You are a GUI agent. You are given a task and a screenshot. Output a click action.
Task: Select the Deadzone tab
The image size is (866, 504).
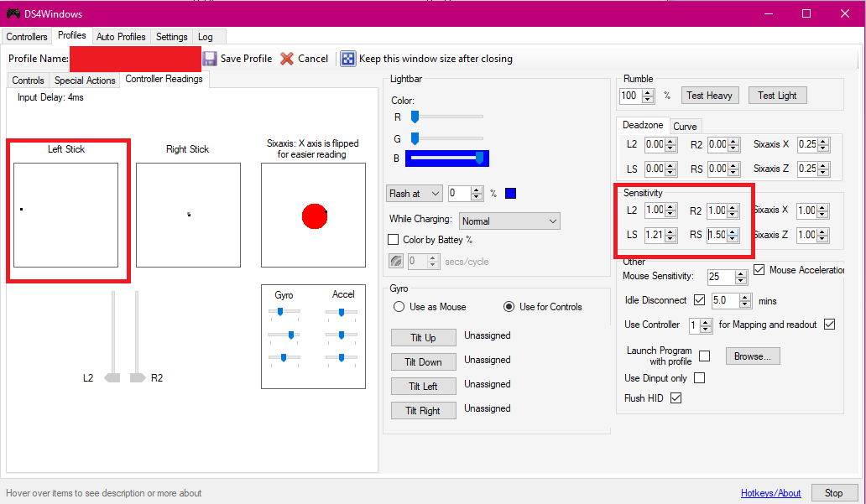click(643, 125)
